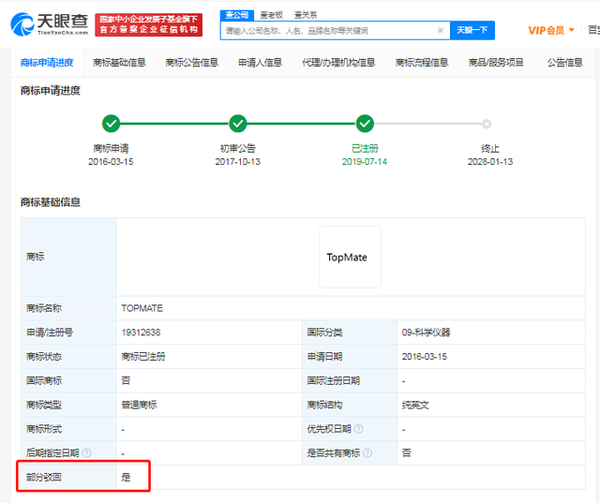
Task: Click the 2017-10-13 preliminary announcement date
Action: coord(238,162)
